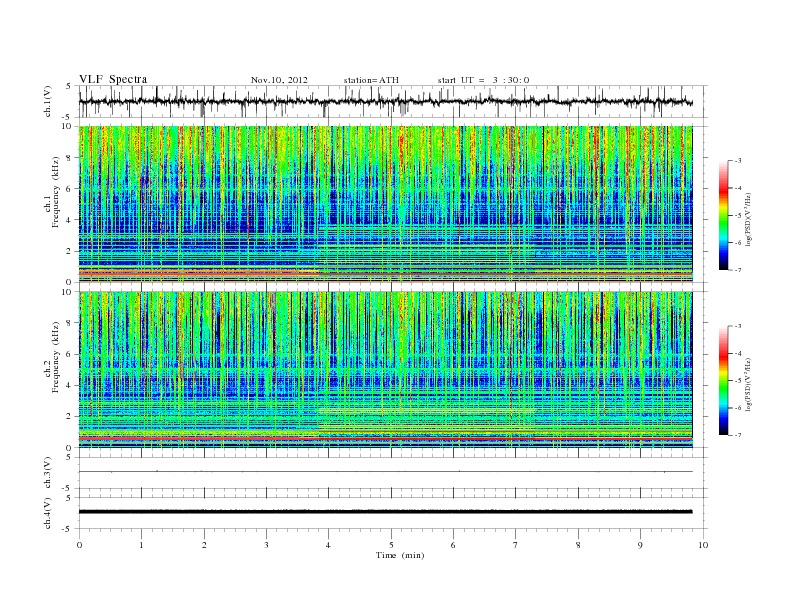Viewport: 792px width, 612px height.
Task: Click the '6' kHz tick on ch.1 spectrogram
Action: [69, 189]
